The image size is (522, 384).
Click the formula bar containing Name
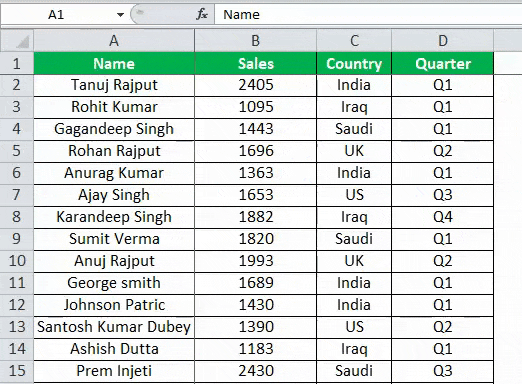pos(368,15)
